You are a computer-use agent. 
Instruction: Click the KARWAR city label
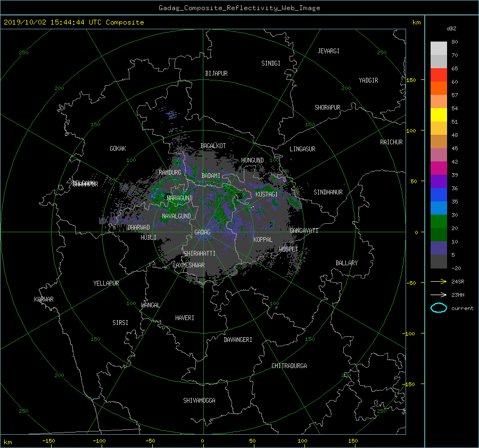point(44,299)
